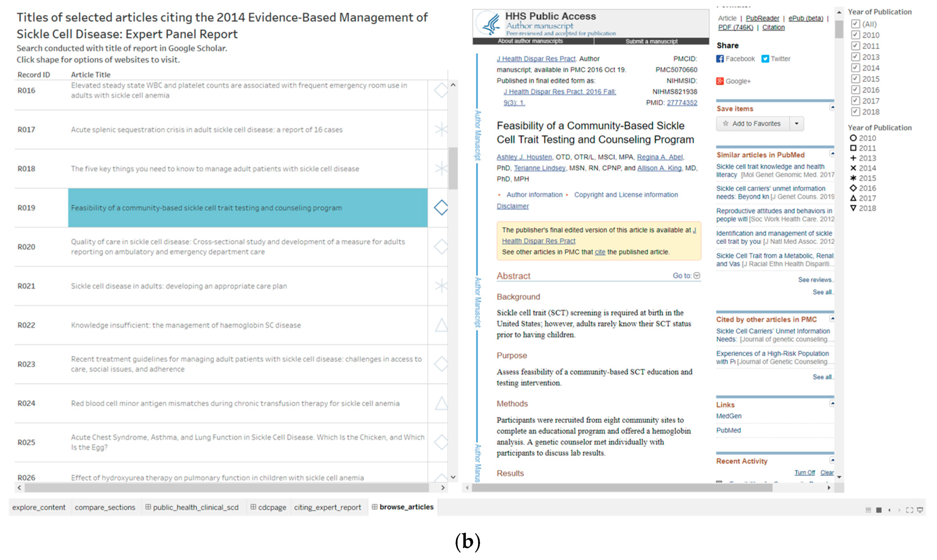Uncheck the 2018 year of publication checkbox
Viewport: 937px width, 560px height.
[x=855, y=112]
